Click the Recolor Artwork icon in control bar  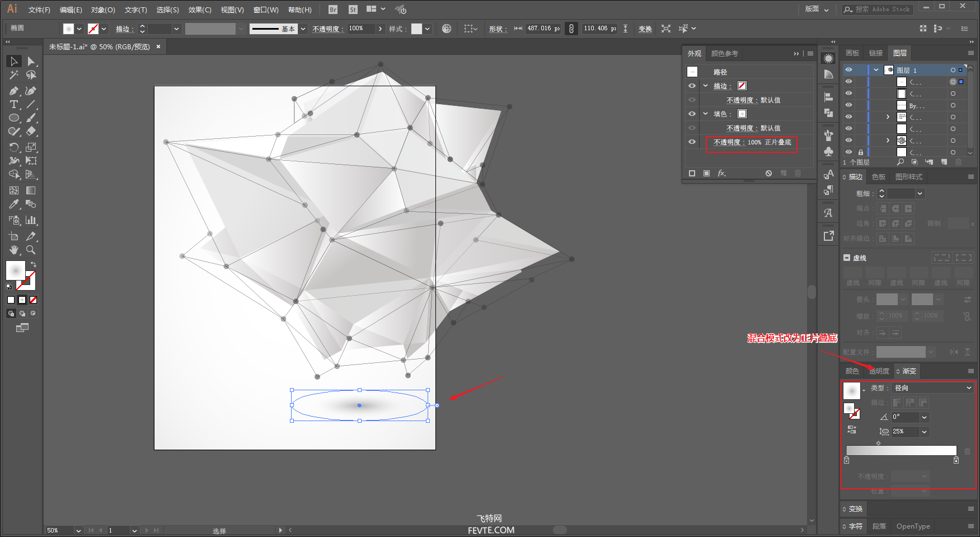pyautogui.click(x=447, y=29)
